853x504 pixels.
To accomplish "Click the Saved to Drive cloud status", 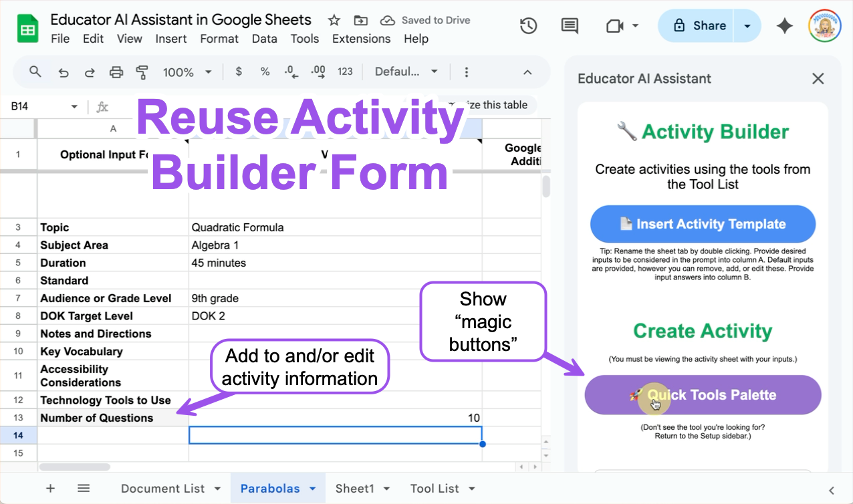I will (425, 20).
